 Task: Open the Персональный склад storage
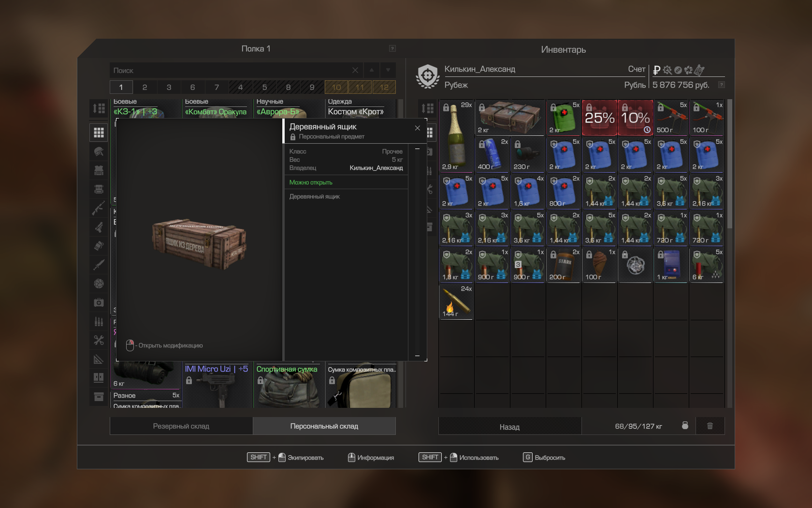click(324, 426)
